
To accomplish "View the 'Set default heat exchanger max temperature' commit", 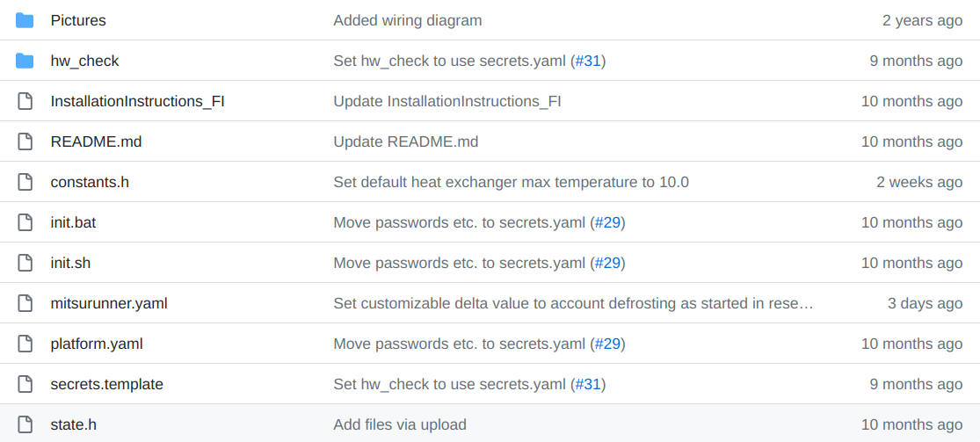I will click(x=511, y=182).
